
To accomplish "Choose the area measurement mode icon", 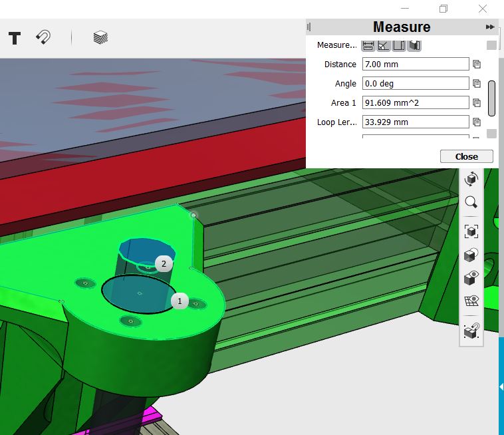I will pos(399,45).
